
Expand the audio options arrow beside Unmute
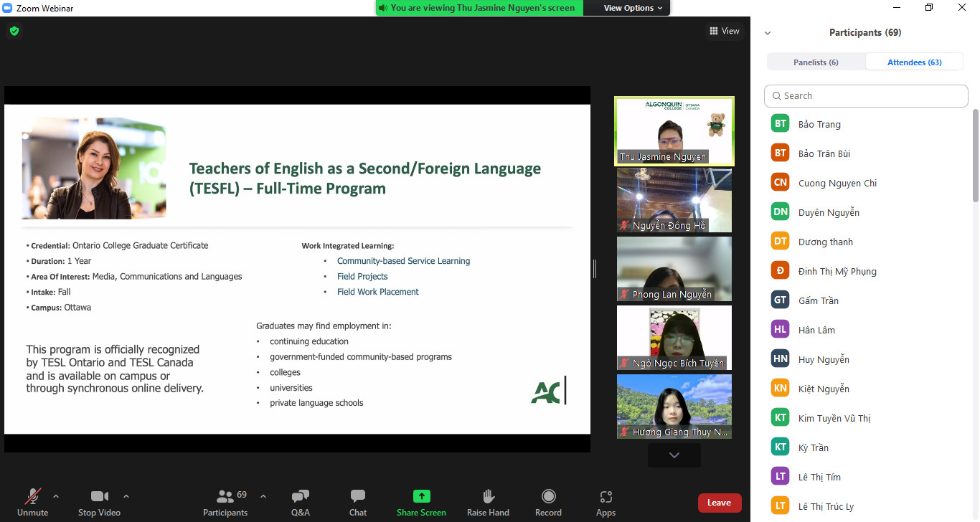tap(56, 496)
